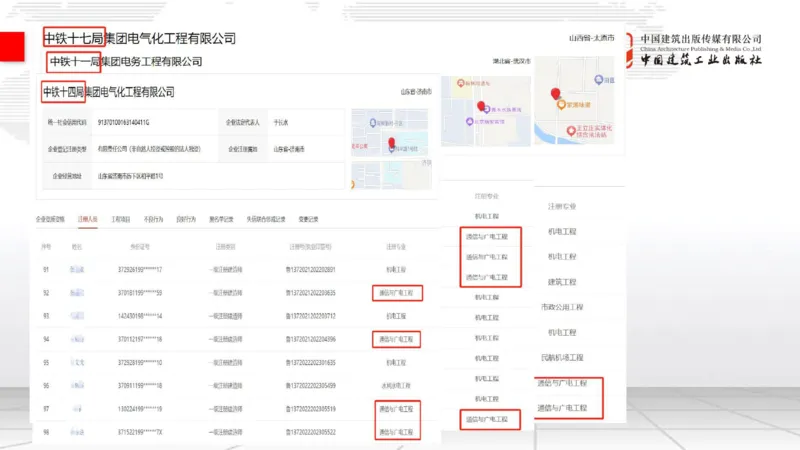Click the credit code 91370100163140411G
Viewport: 800px width, 450px height.
123,122
